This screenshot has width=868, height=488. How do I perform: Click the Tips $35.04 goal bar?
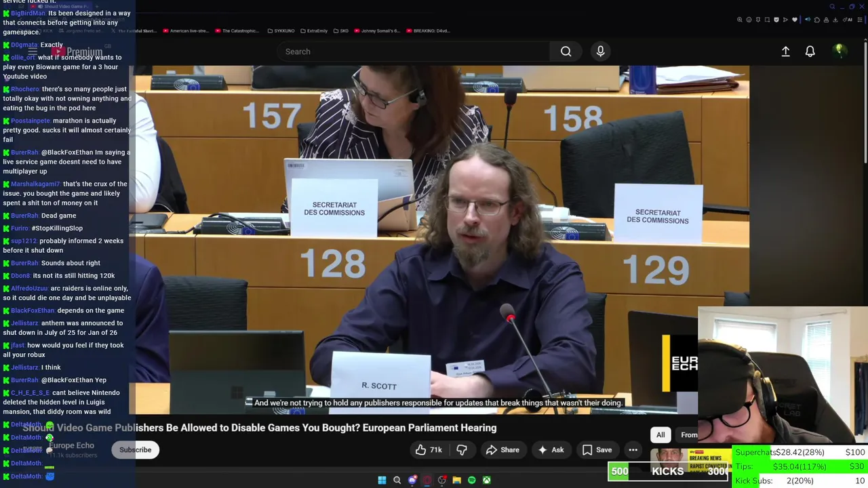pyautogui.click(x=800, y=466)
